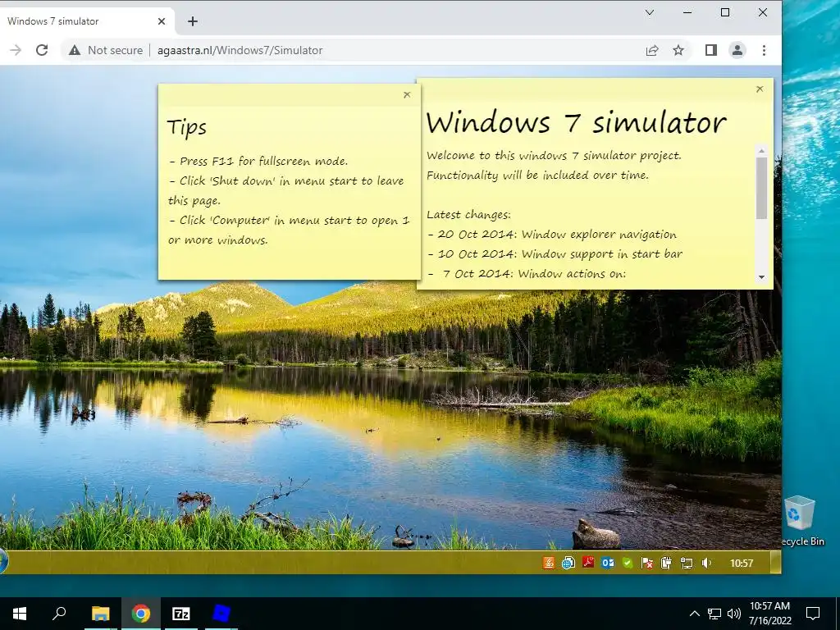Image resolution: width=840 pixels, height=630 pixels.
Task: Click the address bar URL agaastra.nl
Action: click(x=240, y=50)
